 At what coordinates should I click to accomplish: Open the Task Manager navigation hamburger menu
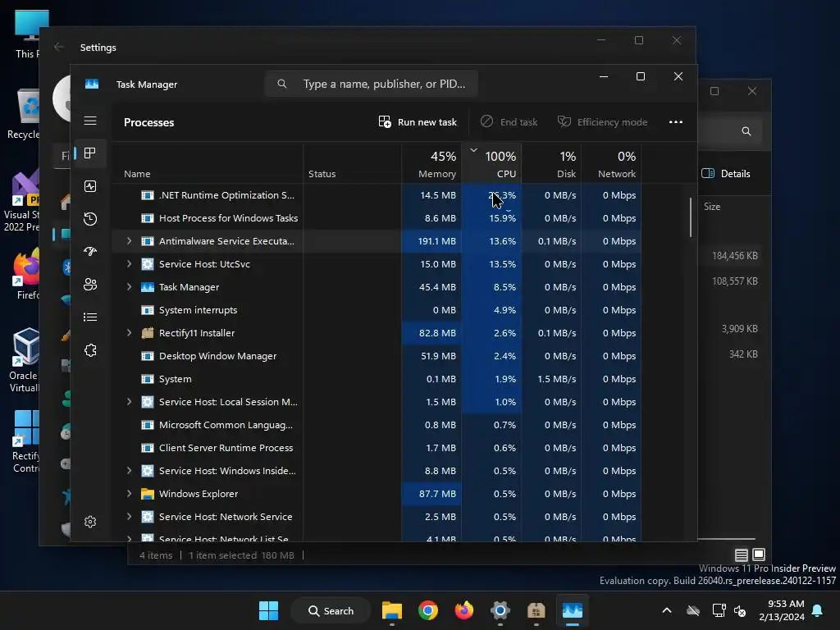coord(90,121)
